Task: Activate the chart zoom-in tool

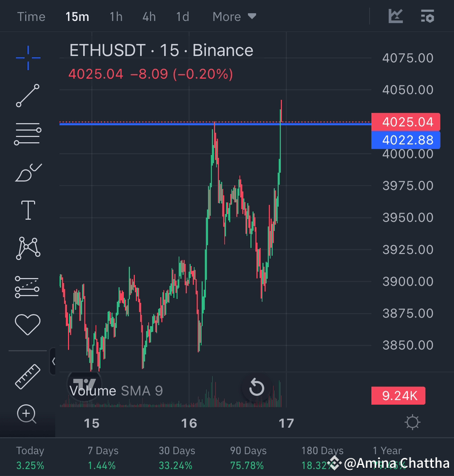Action: tap(27, 415)
